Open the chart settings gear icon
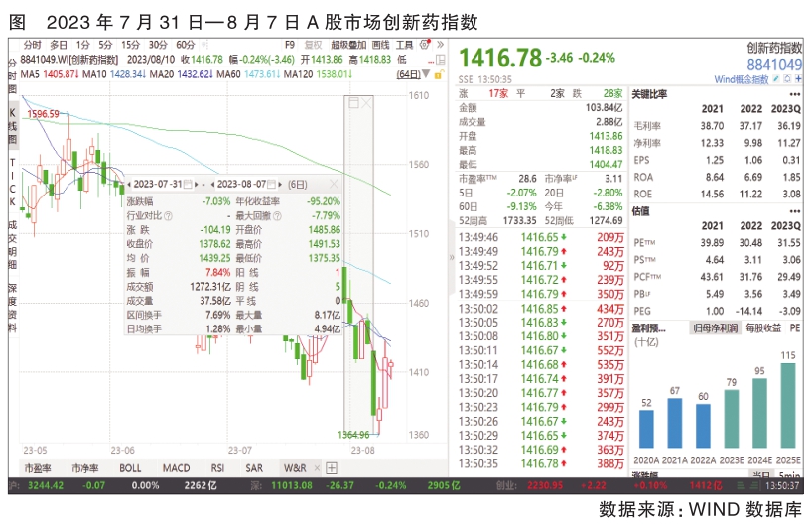This screenshot has height=524, width=812. pyautogui.click(x=425, y=45)
